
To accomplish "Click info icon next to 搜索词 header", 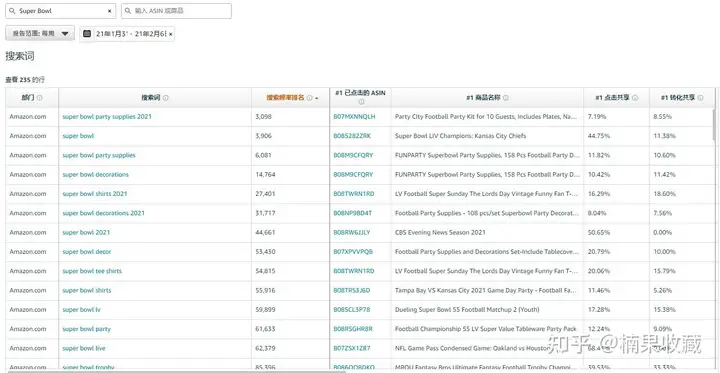I will coord(166,98).
